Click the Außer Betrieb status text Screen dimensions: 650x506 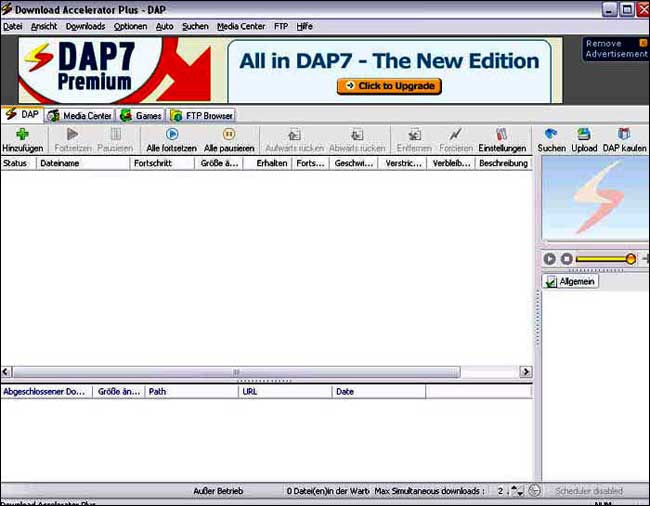(218, 491)
